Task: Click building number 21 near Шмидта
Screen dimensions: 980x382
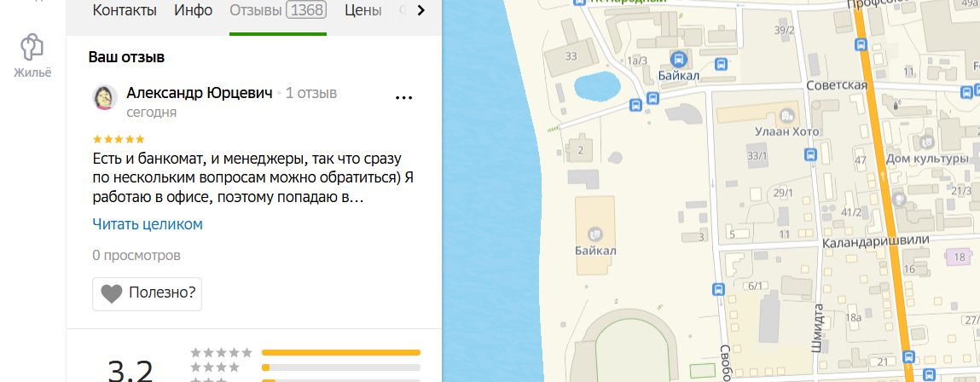Action: [883, 362]
